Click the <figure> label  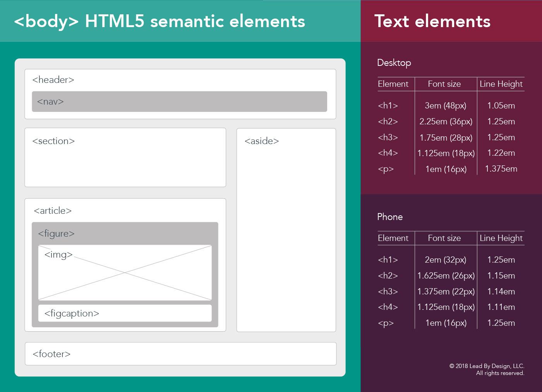coord(57,234)
